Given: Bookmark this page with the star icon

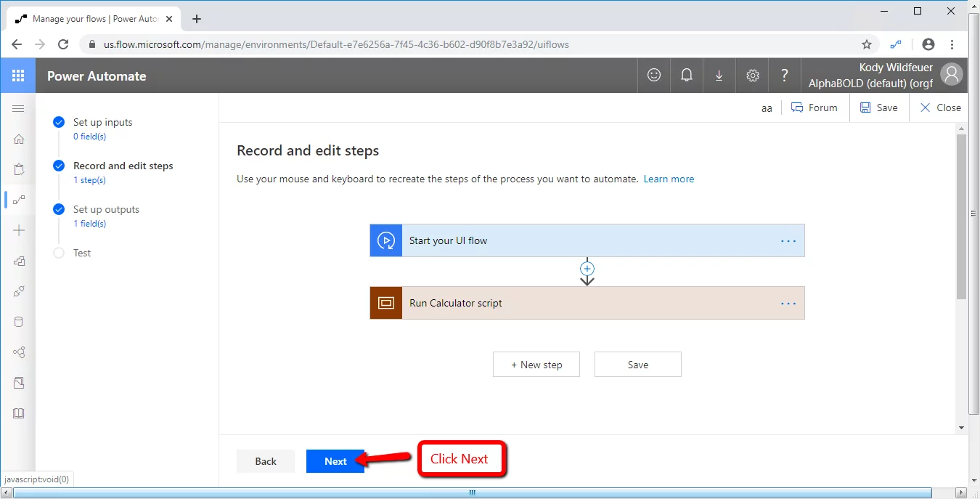Looking at the screenshot, I should [867, 44].
